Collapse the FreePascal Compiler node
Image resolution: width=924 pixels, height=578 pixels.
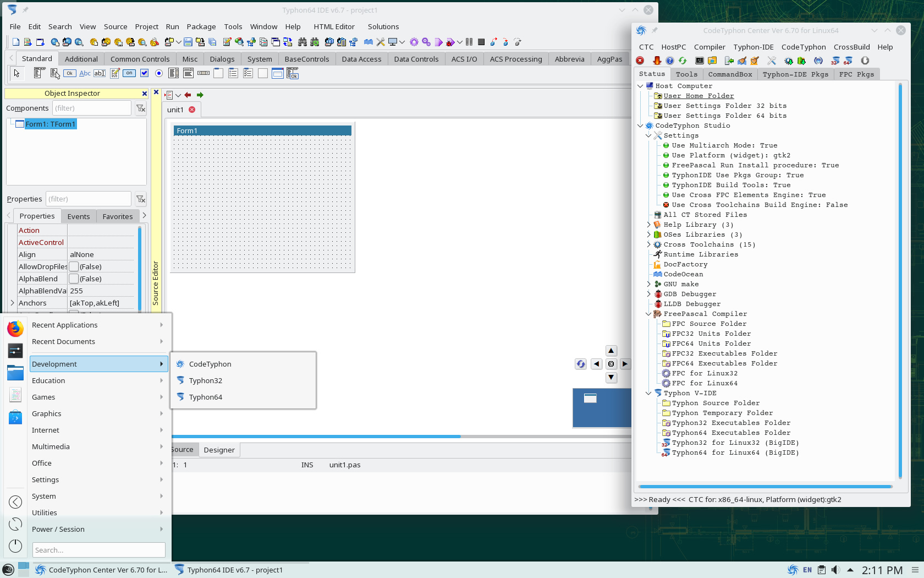point(648,314)
